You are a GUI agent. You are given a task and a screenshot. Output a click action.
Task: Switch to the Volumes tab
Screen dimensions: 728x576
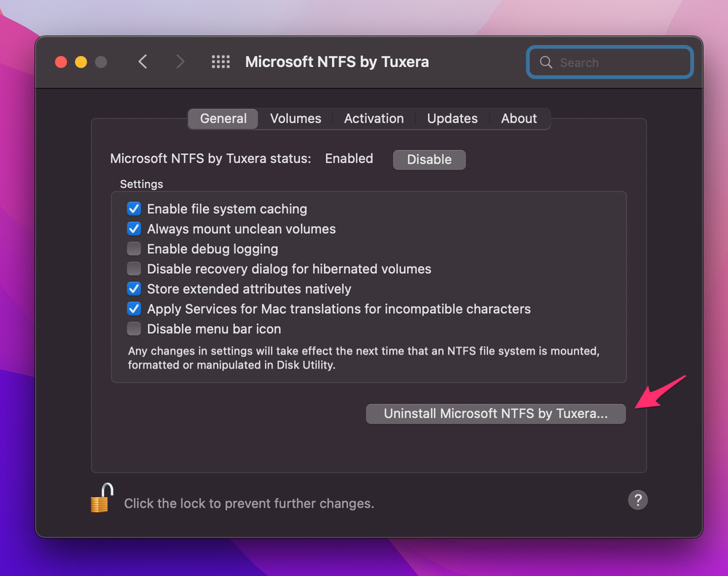pos(296,119)
